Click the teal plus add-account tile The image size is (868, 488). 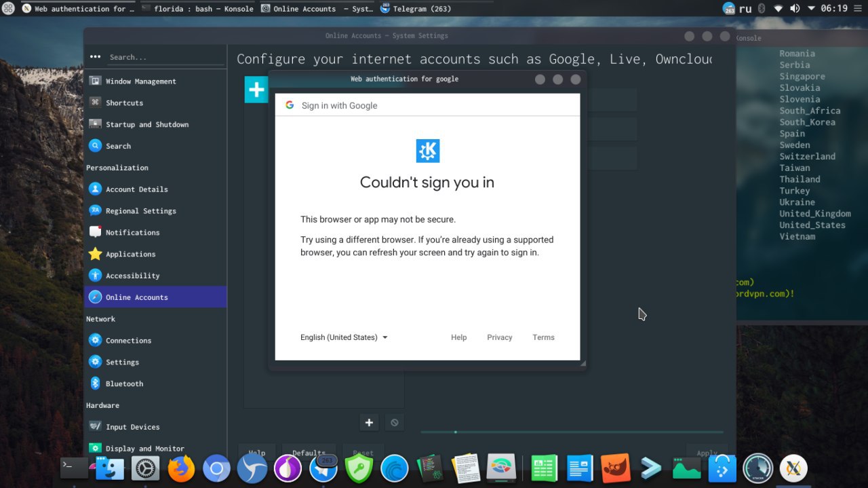(x=256, y=90)
